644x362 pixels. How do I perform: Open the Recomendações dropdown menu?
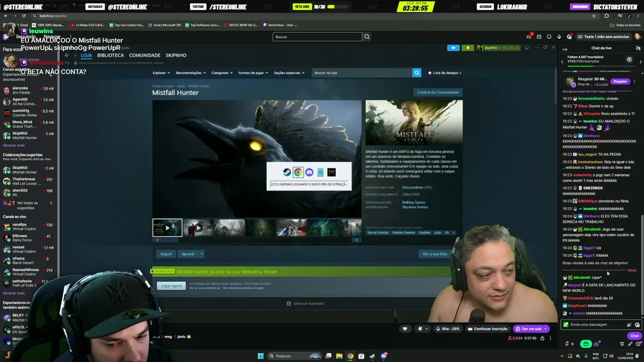coord(191,73)
